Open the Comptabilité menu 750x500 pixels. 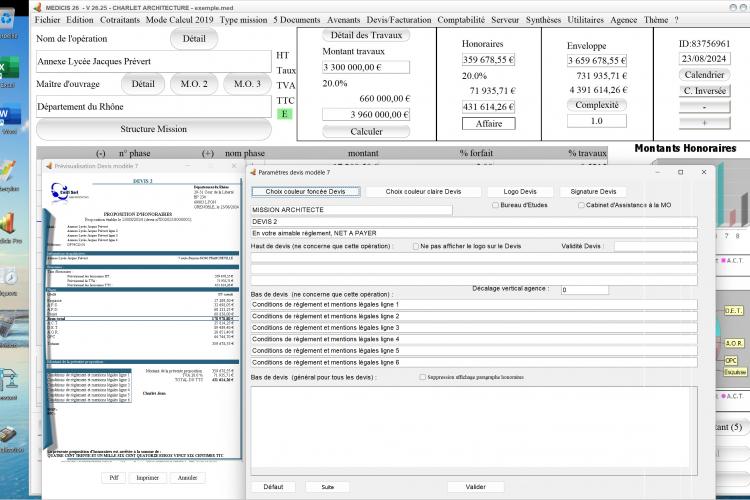(x=461, y=20)
